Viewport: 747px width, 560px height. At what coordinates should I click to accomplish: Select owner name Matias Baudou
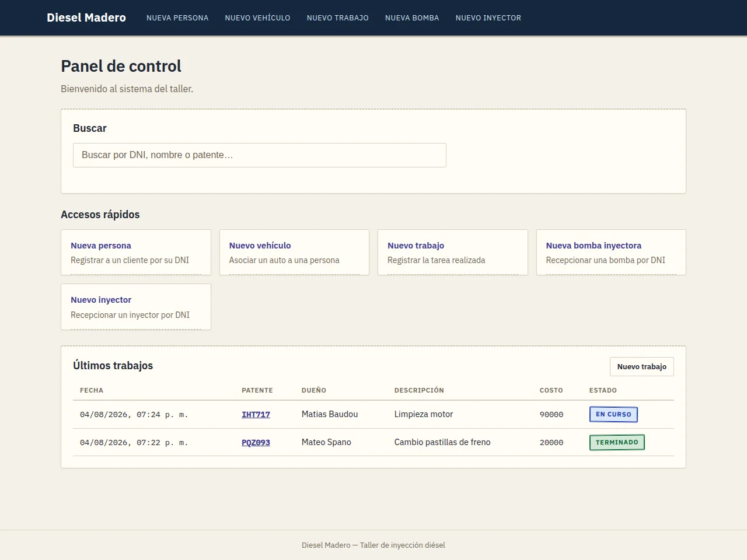pos(330,414)
